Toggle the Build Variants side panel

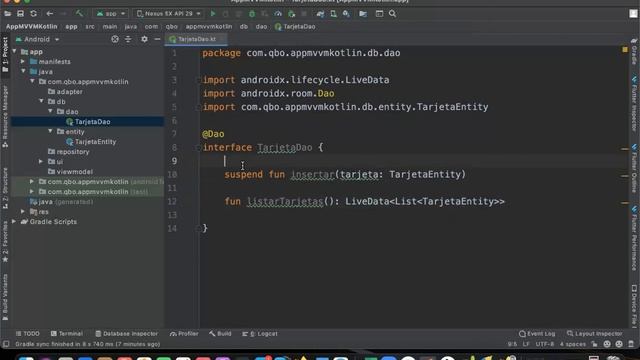5,297
